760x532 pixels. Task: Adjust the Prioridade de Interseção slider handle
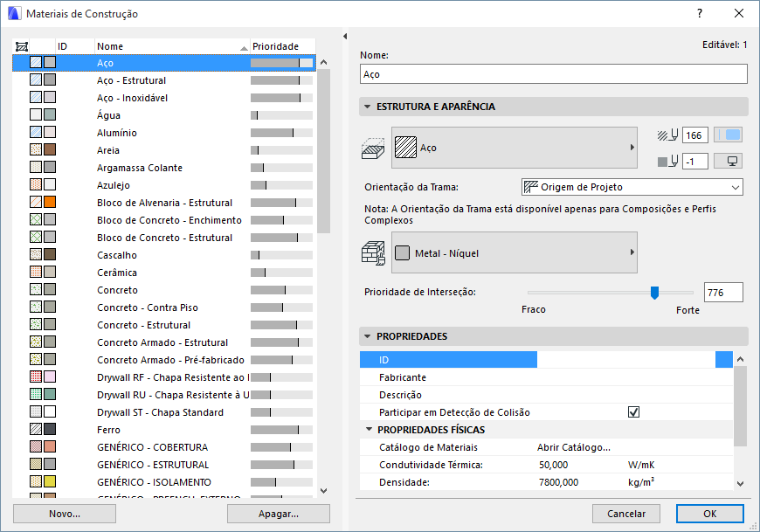pos(654,293)
